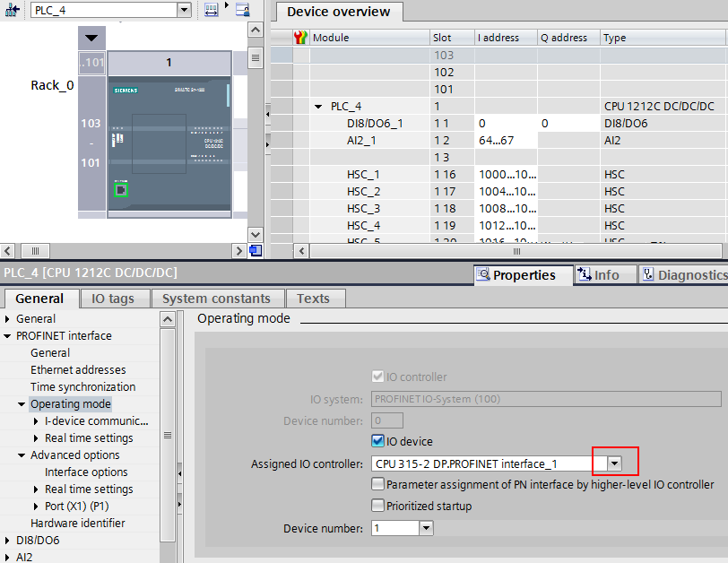Select Hardware identifier in the tree
The height and width of the screenshot is (563, 728).
pyautogui.click(x=77, y=523)
